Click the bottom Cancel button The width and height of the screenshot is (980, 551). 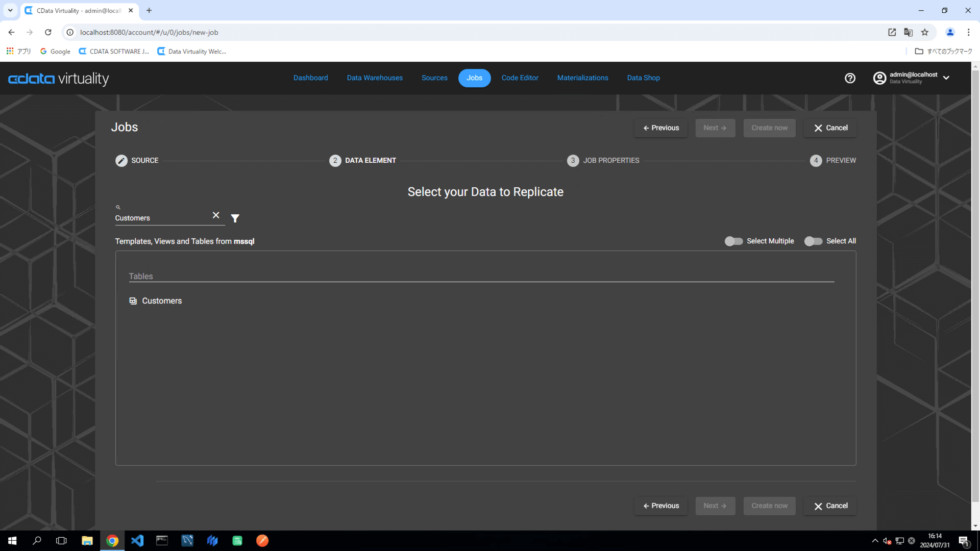830,506
